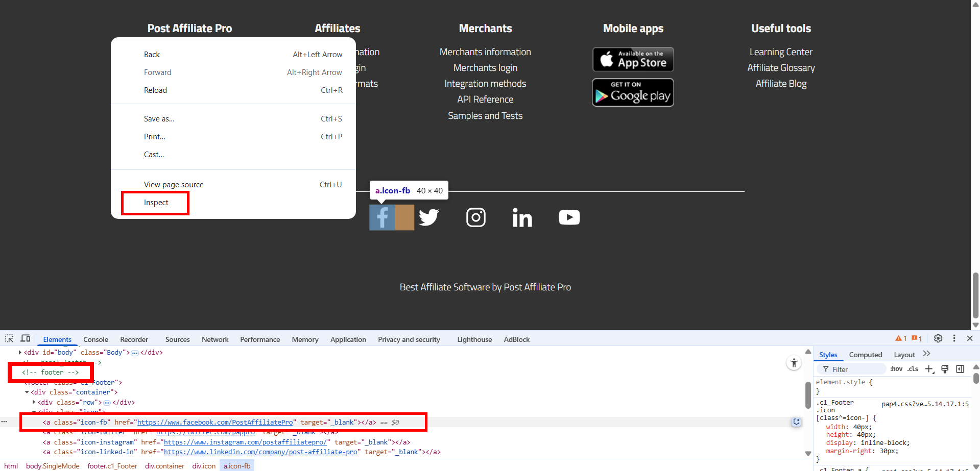
Task: Open the API Reference link
Action: [x=485, y=100]
